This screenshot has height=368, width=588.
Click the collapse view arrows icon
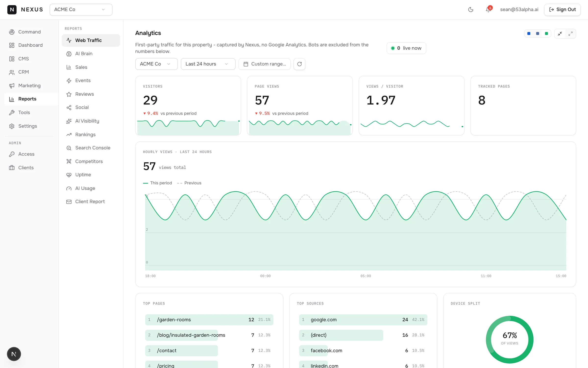(x=560, y=34)
